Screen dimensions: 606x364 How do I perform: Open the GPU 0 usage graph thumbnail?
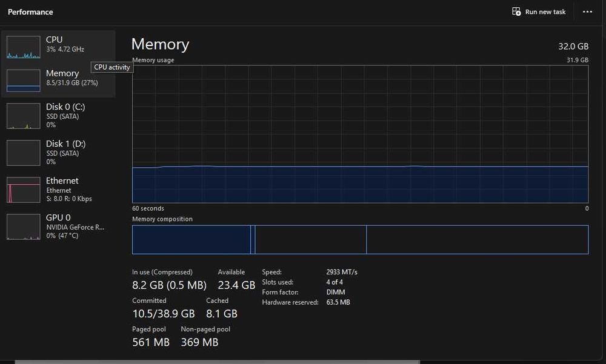[24, 227]
